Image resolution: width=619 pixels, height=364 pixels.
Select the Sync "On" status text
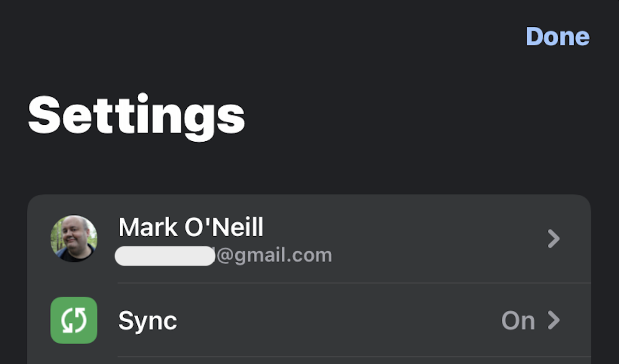click(x=518, y=321)
